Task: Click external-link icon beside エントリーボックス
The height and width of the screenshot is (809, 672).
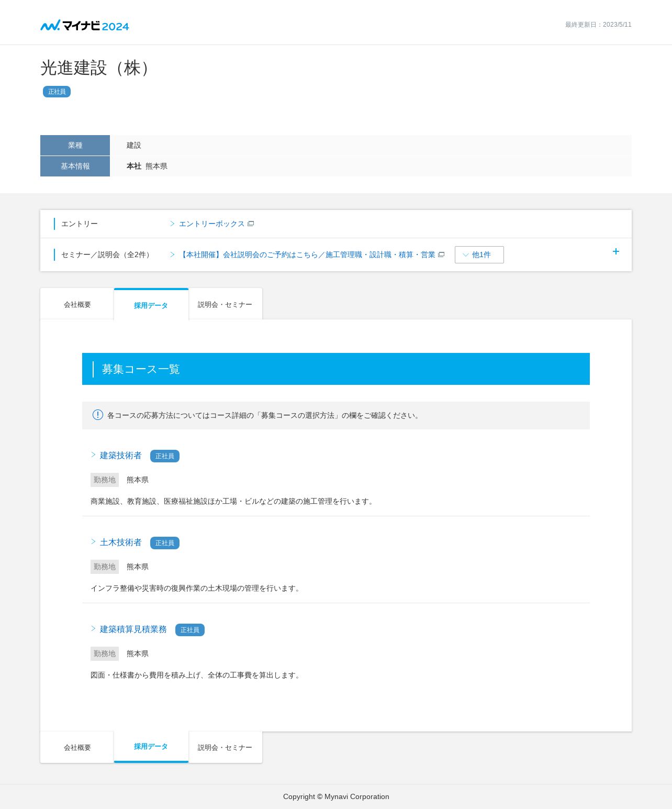Action: pyautogui.click(x=251, y=224)
